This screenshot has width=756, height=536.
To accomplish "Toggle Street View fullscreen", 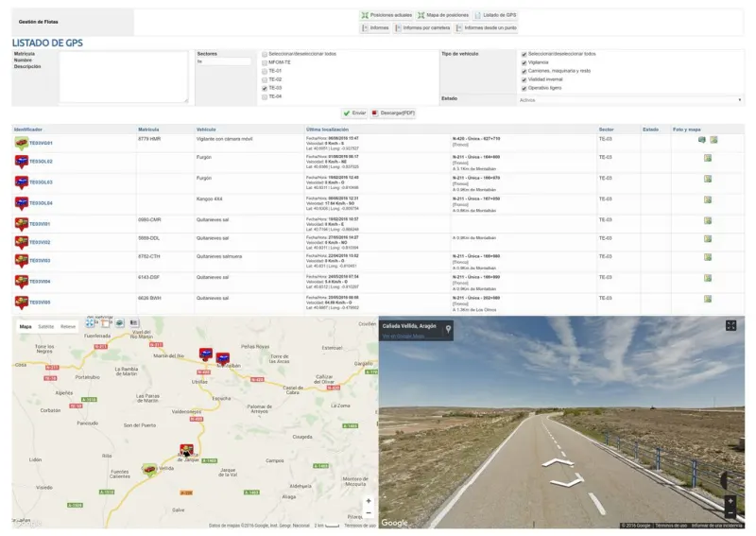I will pyautogui.click(x=730, y=325).
